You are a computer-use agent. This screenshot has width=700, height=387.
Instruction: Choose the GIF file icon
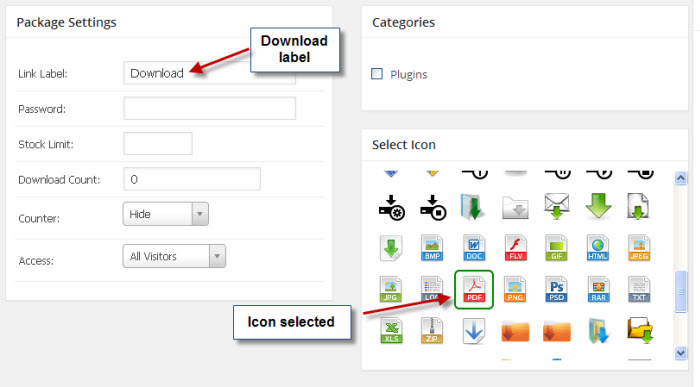[x=556, y=248]
